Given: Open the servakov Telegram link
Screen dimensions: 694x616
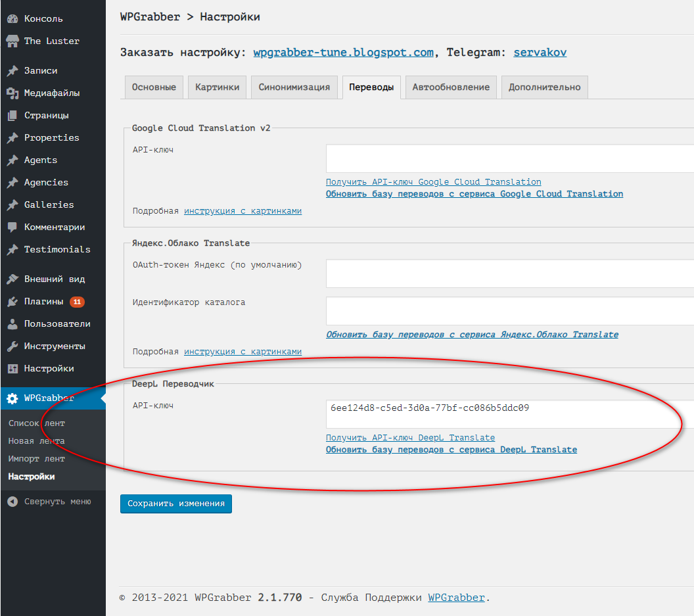Looking at the screenshot, I should [x=540, y=53].
